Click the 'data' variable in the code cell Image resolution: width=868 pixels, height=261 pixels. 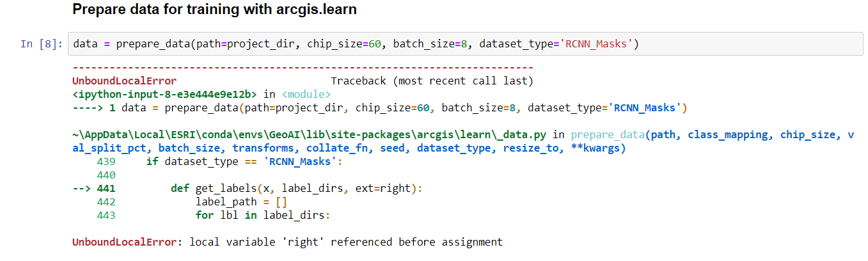pyautogui.click(x=86, y=44)
